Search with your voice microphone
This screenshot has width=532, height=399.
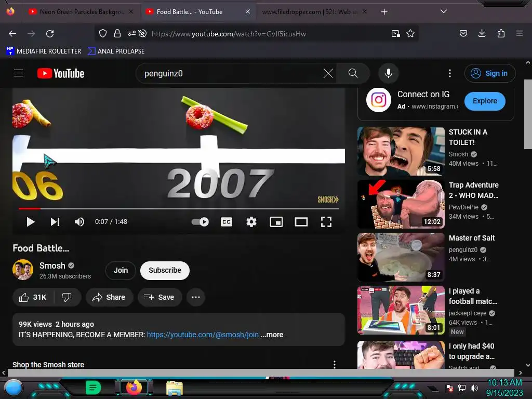click(389, 73)
